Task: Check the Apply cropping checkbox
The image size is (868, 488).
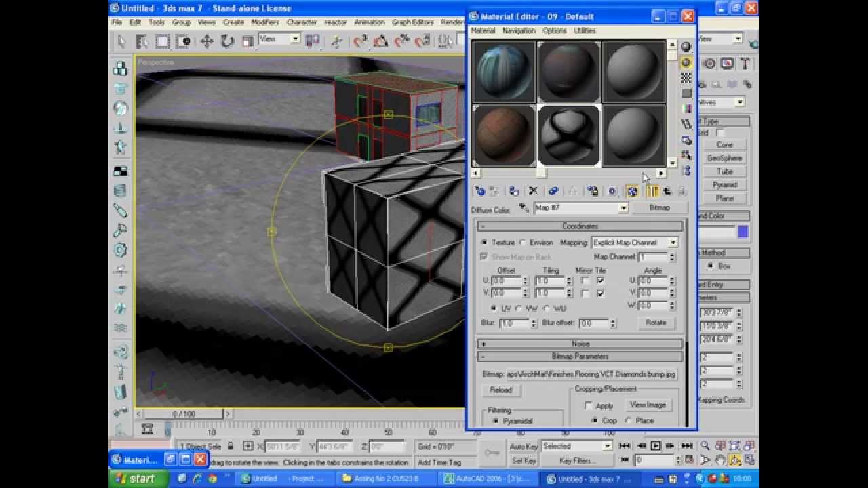Action: pyautogui.click(x=589, y=405)
